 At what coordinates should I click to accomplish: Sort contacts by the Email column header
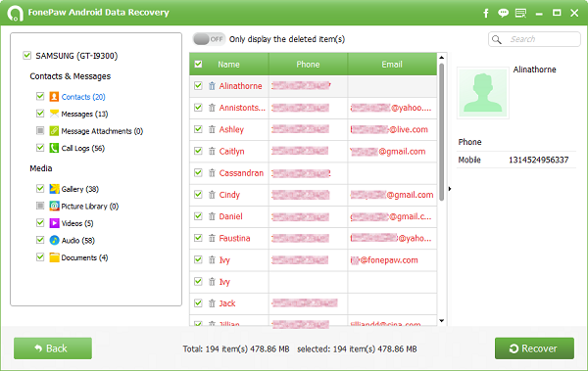click(x=392, y=64)
